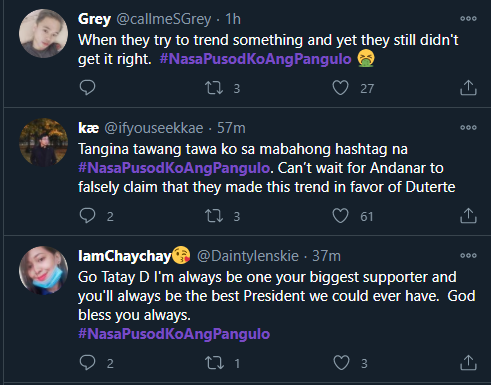This screenshot has width=491, height=385.
Task: Share kæ's tweet via share icon
Action: [468, 216]
